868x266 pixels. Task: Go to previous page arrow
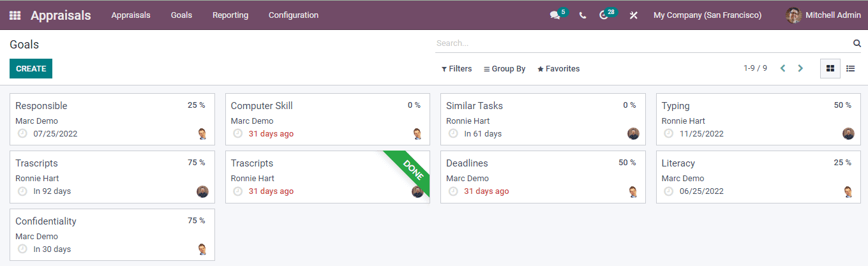click(x=782, y=68)
